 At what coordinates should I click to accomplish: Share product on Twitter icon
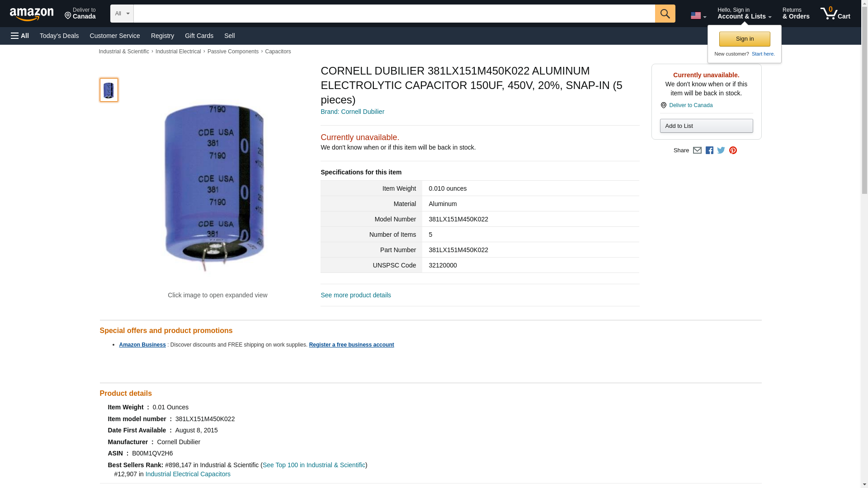pos(721,150)
